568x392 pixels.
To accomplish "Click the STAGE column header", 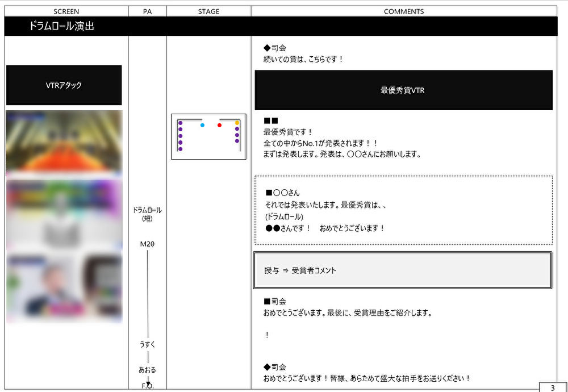I will pos(208,11).
